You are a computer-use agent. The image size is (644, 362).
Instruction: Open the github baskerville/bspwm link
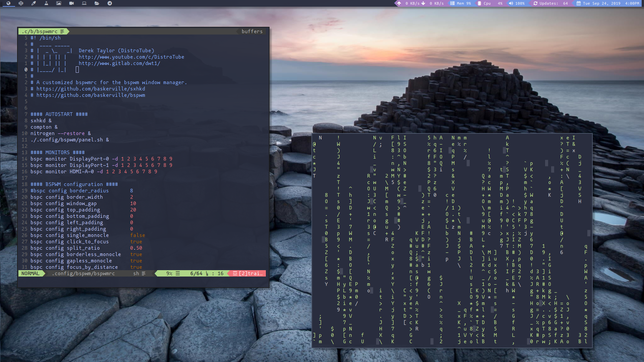coord(91,95)
